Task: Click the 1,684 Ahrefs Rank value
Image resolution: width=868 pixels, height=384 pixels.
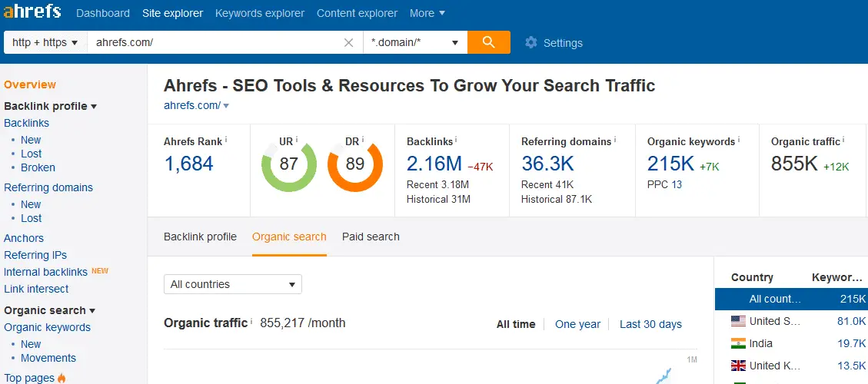Action: coord(189,164)
